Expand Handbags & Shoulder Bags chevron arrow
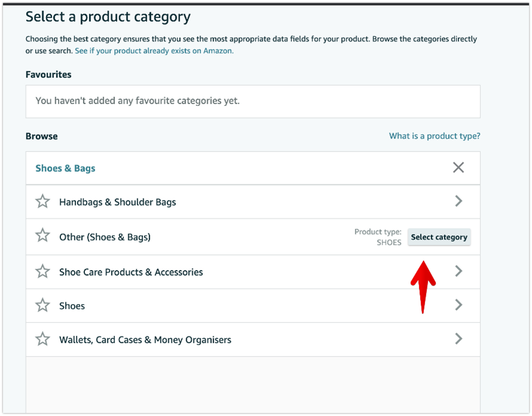The width and height of the screenshot is (532, 416). tap(459, 201)
